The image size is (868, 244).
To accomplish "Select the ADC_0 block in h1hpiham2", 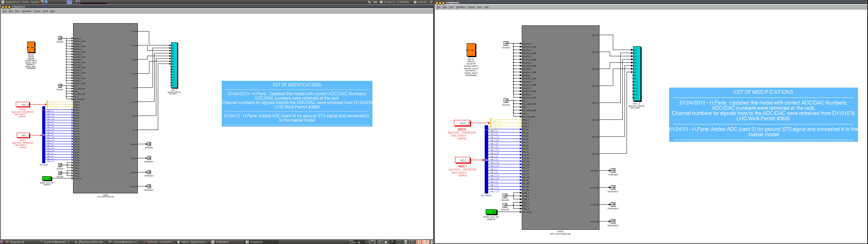I will (x=23, y=105).
